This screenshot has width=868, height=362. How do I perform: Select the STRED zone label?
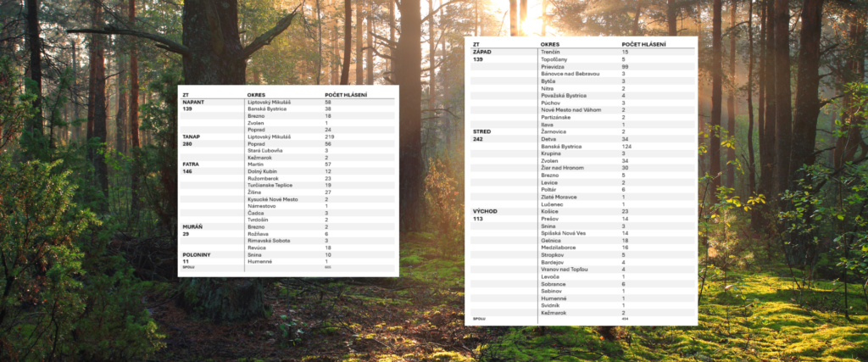(481, 131)
